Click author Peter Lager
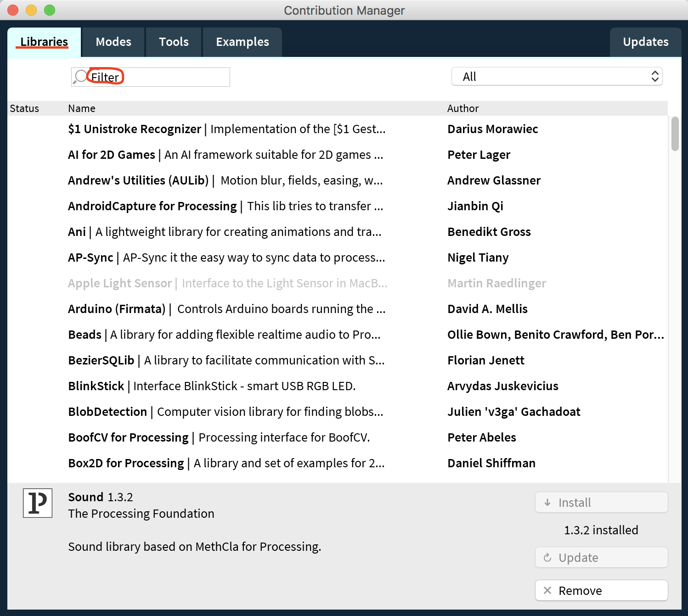 click(479, 155)
